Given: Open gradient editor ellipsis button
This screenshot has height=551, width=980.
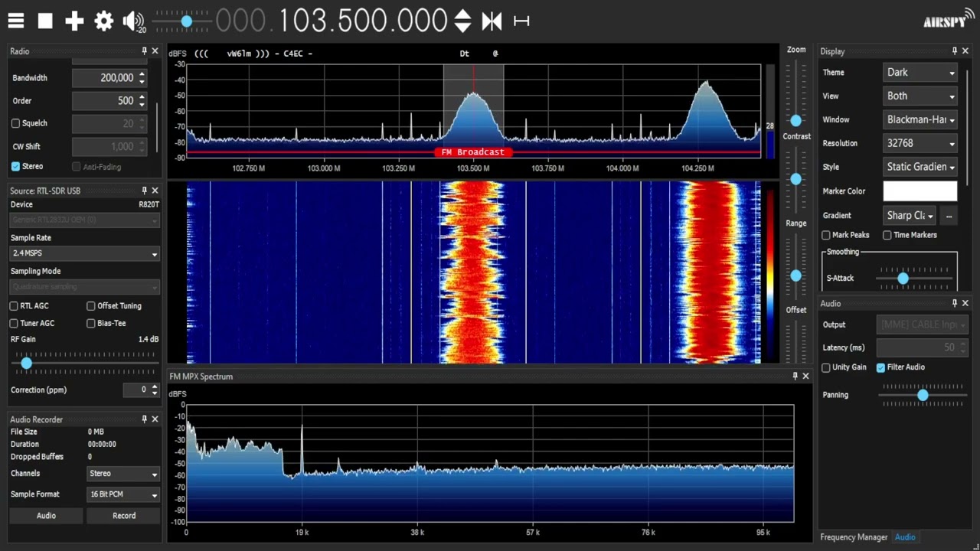Looking at the screenshot, I should pos(949,216).
